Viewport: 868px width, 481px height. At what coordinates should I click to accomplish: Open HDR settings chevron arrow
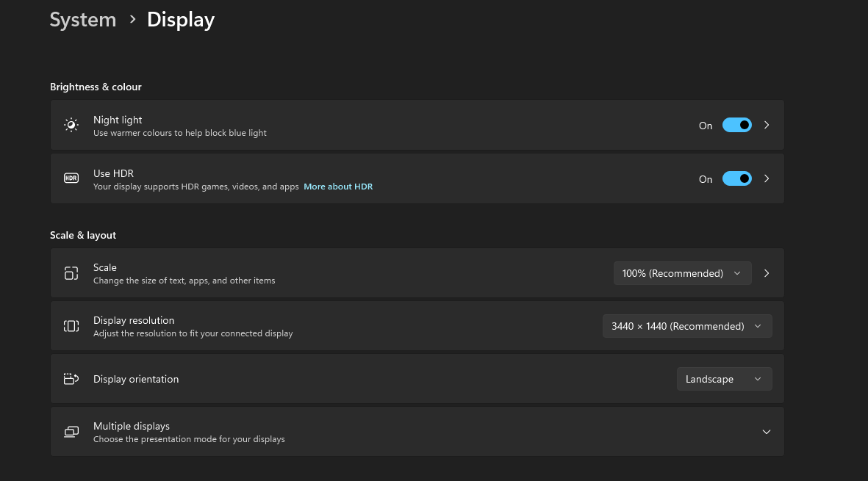767,178
